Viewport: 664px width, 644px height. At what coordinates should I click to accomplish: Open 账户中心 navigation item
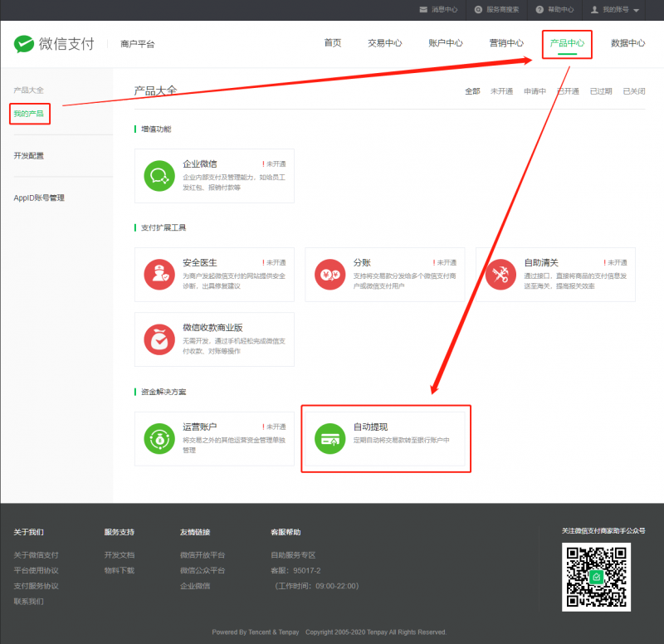click(x=446, y=43)
